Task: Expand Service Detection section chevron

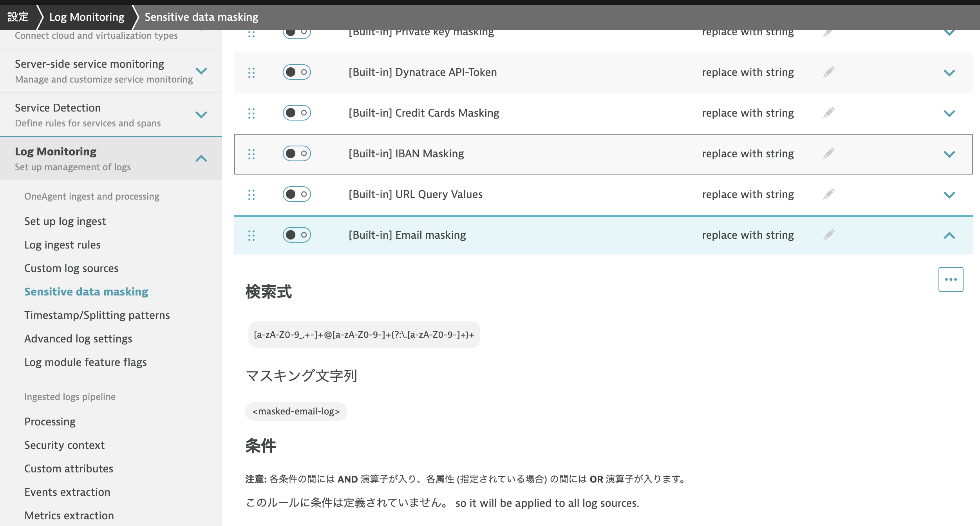Action: click(x=201, y=115)
